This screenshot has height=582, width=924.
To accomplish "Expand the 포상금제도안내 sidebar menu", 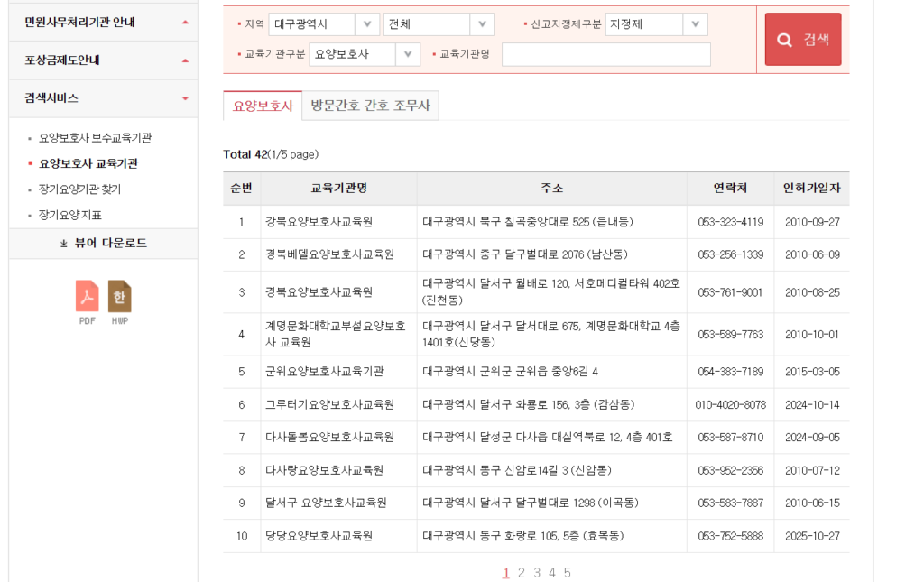I will point(103,60).
